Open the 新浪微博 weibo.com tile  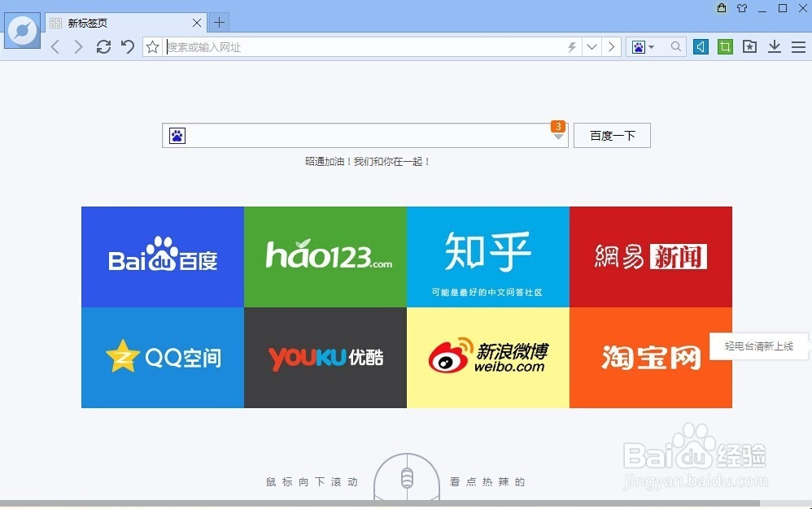488,358
